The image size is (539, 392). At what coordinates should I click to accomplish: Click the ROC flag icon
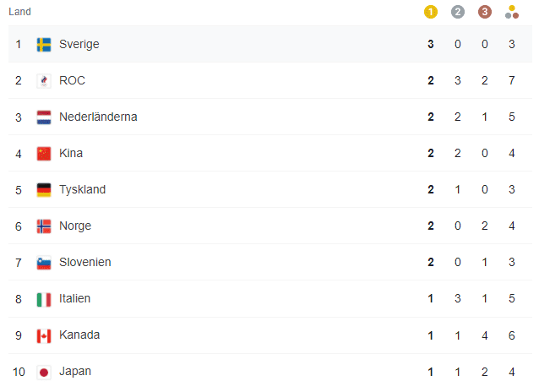click(44, 81)
